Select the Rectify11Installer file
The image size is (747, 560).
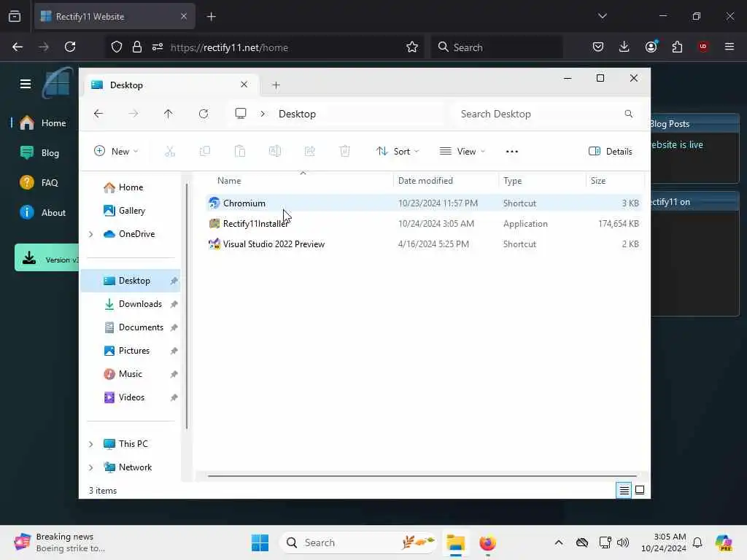click(423, 224)
